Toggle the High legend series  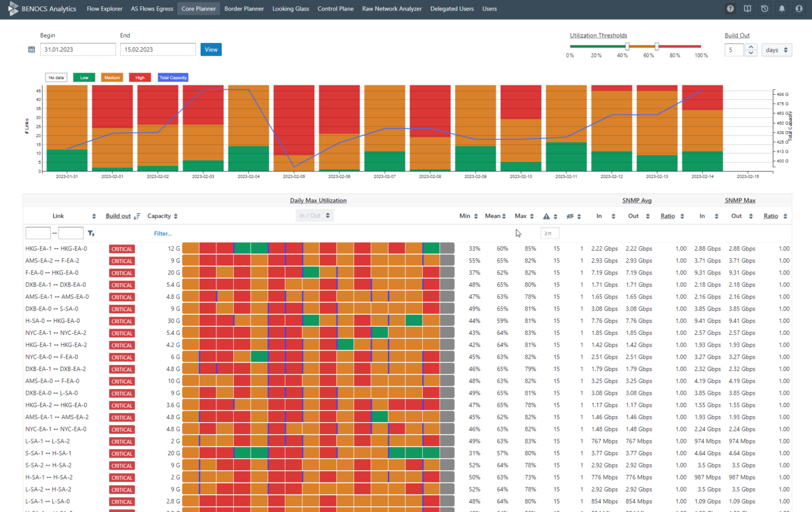point(140,77)
